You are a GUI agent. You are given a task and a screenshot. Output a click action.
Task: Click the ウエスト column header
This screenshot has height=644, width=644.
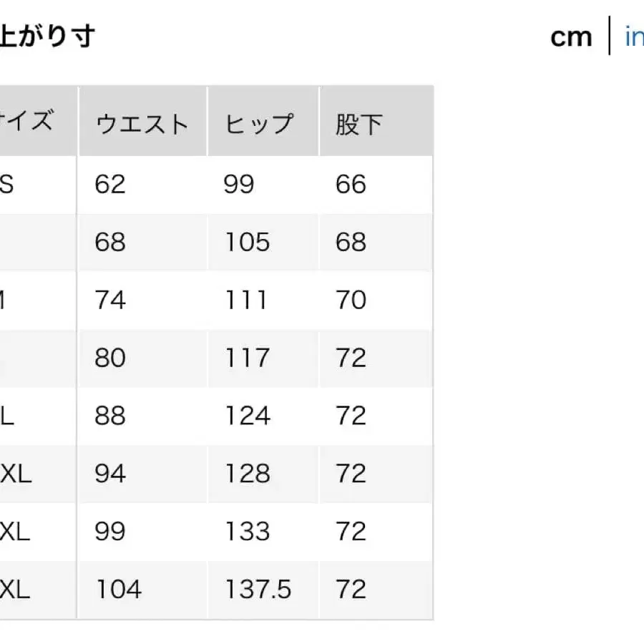pyautogui.click(x=141, y=122)
